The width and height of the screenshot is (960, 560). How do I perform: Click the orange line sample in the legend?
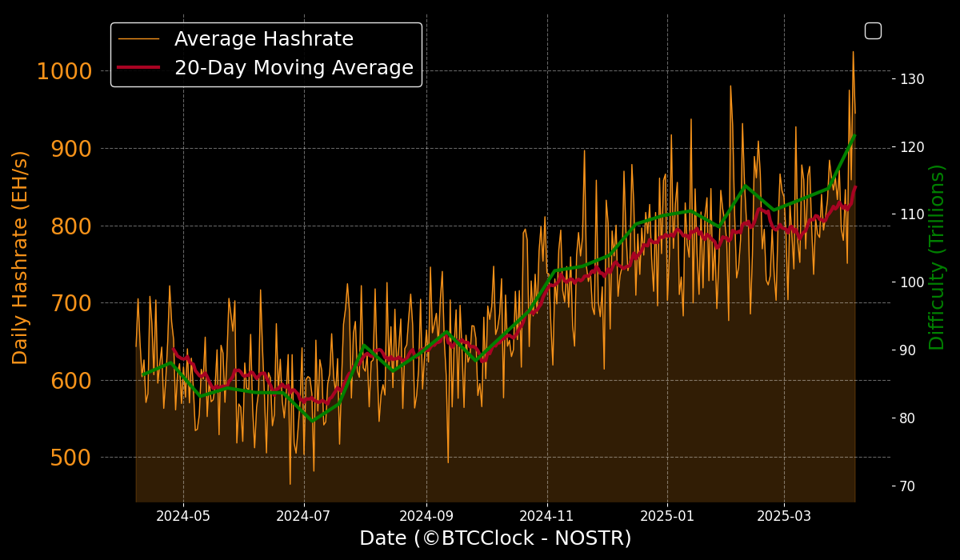coord(138,39)
